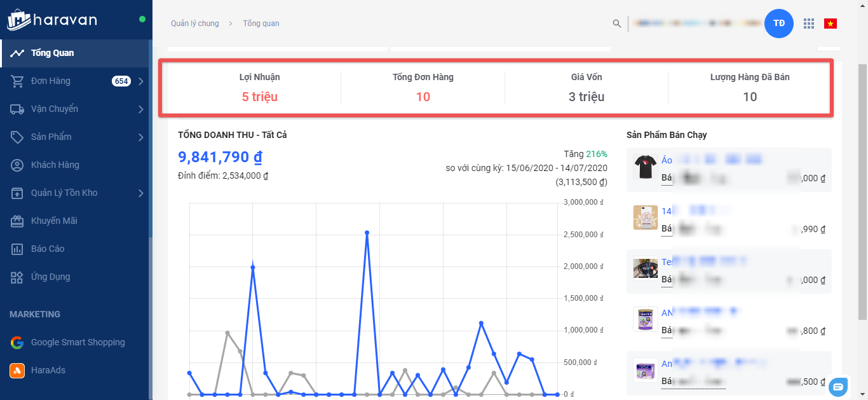Open Báo Cáo menu item
Viewport: 868px width, 400px height.
pyautogui.click(x=75, y=249)
